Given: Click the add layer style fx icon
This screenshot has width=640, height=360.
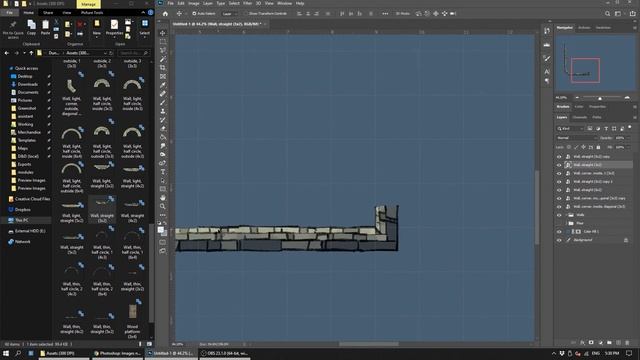Looking at the screenshot, I should pyautogui.click(x=582, y=342).
